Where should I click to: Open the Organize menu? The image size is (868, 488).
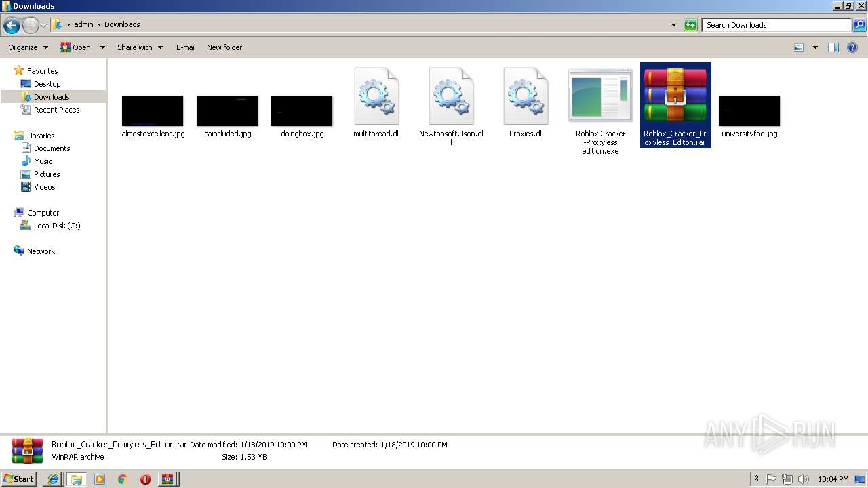(x=28, y=47)
